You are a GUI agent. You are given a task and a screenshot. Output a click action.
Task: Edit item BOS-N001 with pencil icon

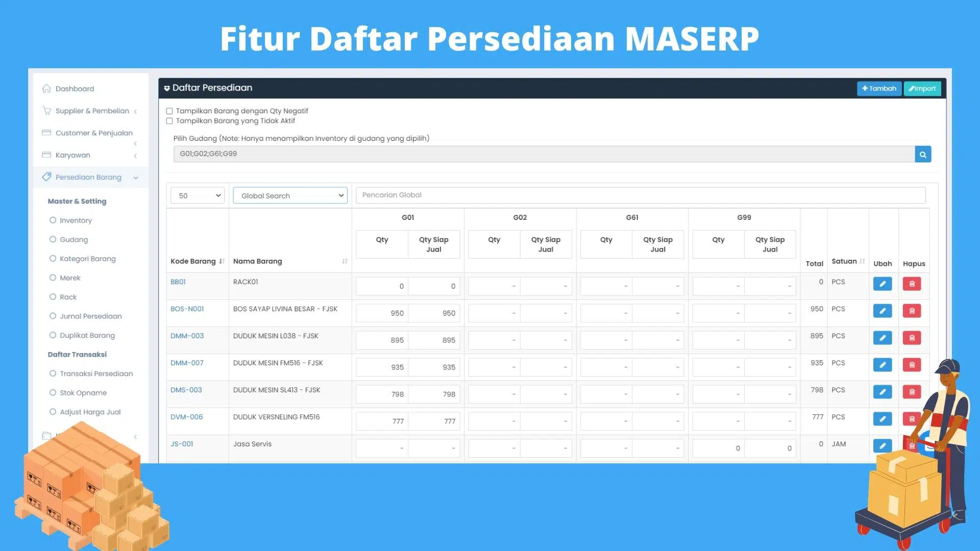coord(883,311)
